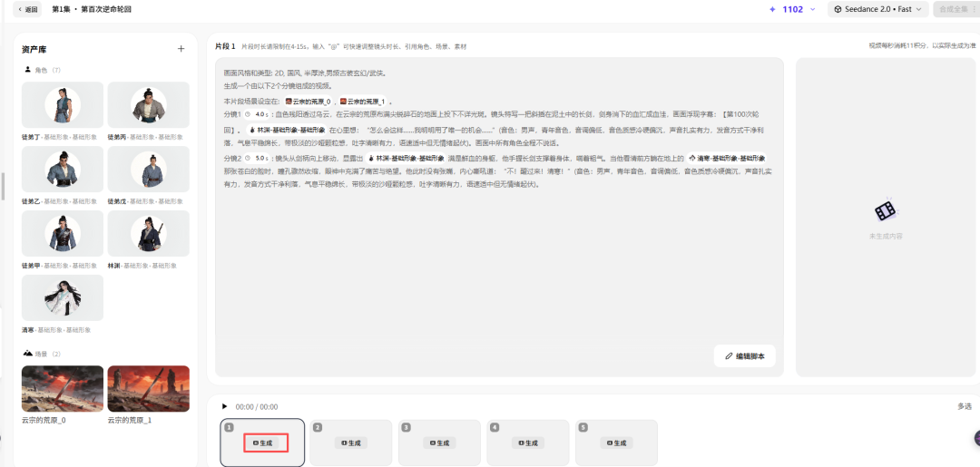This screenshot has width=980, height=467.
Task: Click the purple floating icon at right edge
Action: [976, 438]
